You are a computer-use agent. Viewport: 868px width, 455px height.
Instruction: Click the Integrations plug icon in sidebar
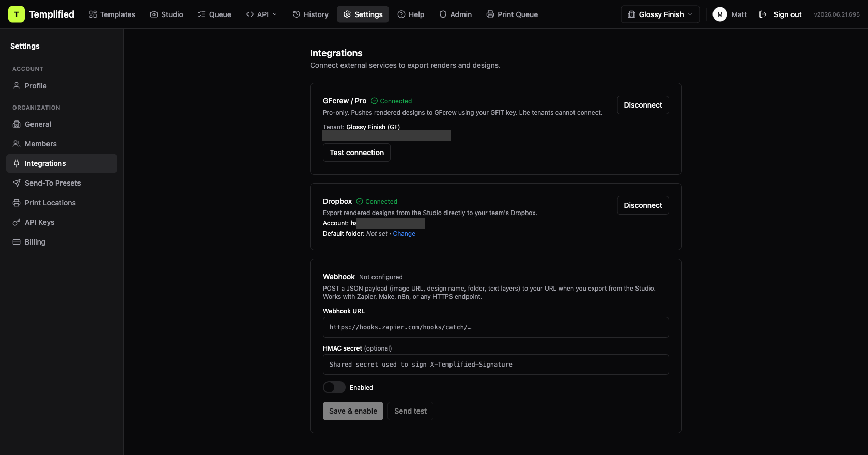[17, 163]
